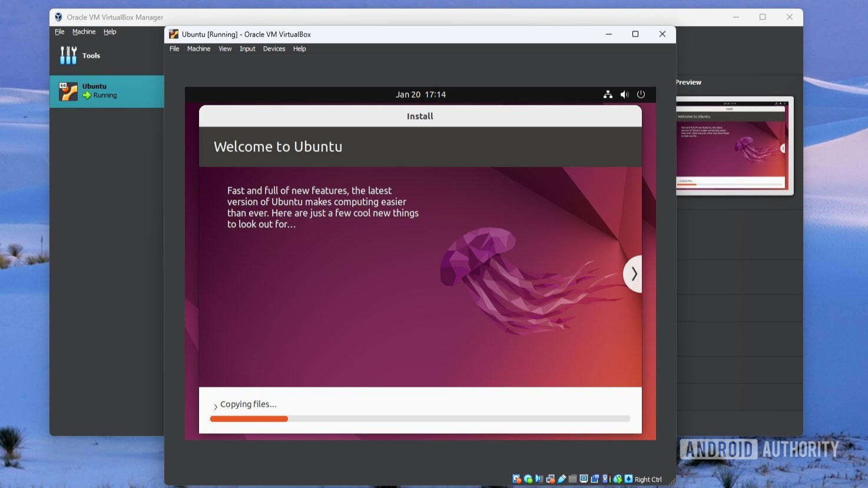
Task: Click the shared folders status icon
Action: point(572,479)
